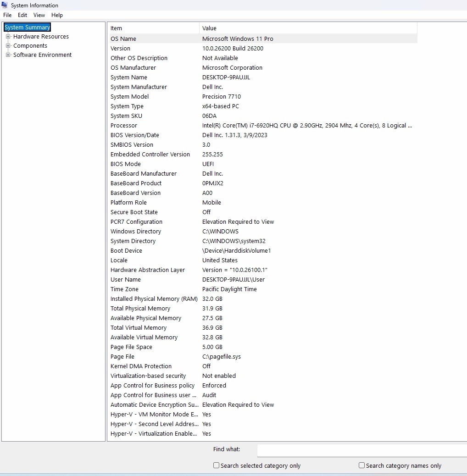Click the Available Virtual Memory value 32.8 GB
This screenshot has width=467, height=476.
click(x=212, y=337)
